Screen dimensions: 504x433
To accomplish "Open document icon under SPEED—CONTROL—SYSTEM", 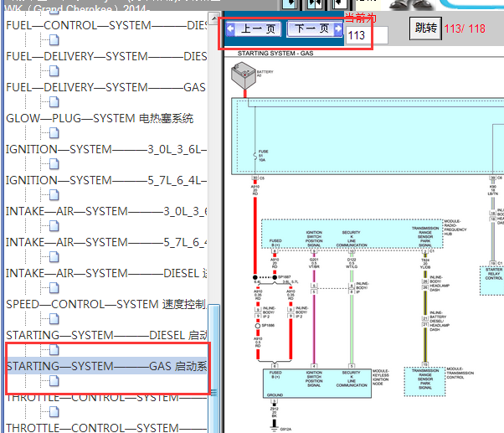I will (x=54, y=318).
